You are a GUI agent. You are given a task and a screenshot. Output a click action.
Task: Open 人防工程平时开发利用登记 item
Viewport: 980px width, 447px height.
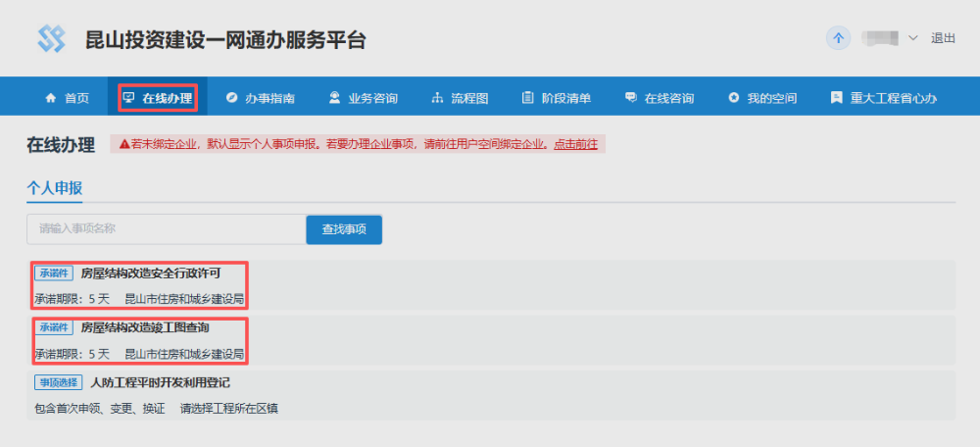pos(160,382)
